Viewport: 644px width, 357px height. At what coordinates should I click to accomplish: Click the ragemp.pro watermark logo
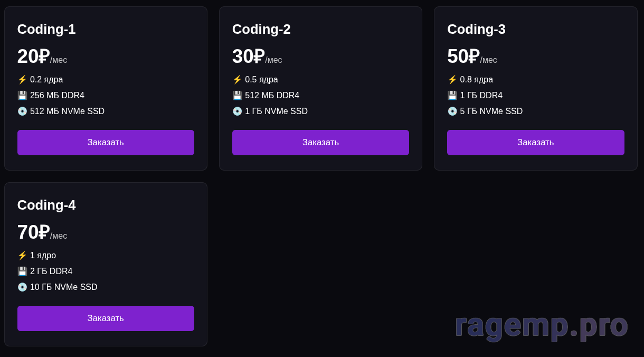tap(541, 324)
